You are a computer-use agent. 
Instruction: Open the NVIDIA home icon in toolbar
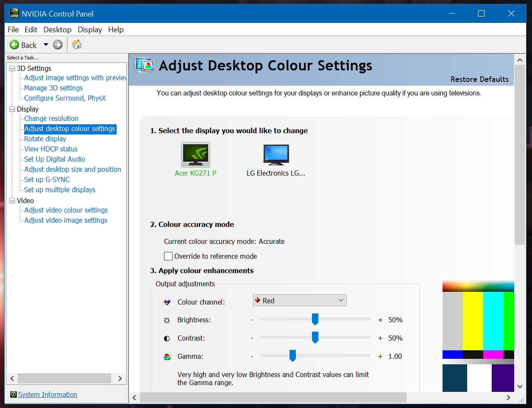76,44
